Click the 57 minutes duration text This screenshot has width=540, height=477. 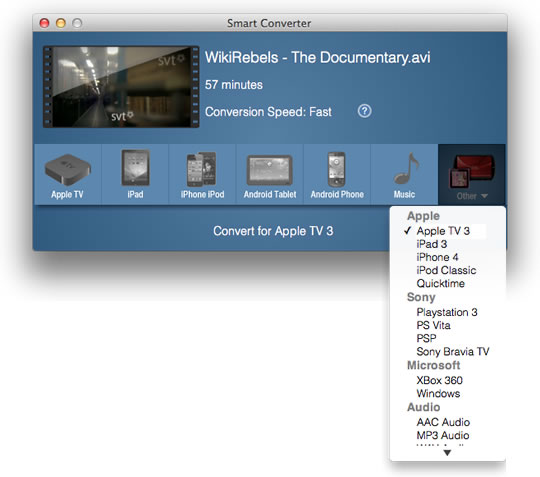coord(233,85)
